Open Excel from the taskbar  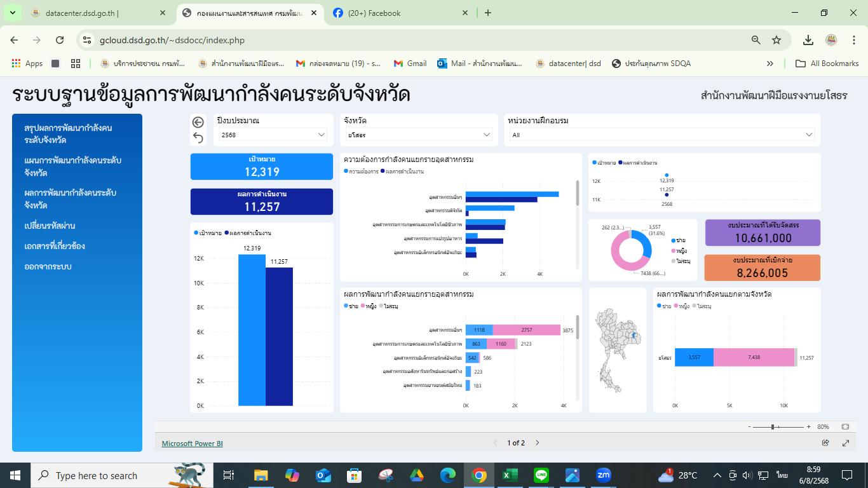[x=510, y=475]
